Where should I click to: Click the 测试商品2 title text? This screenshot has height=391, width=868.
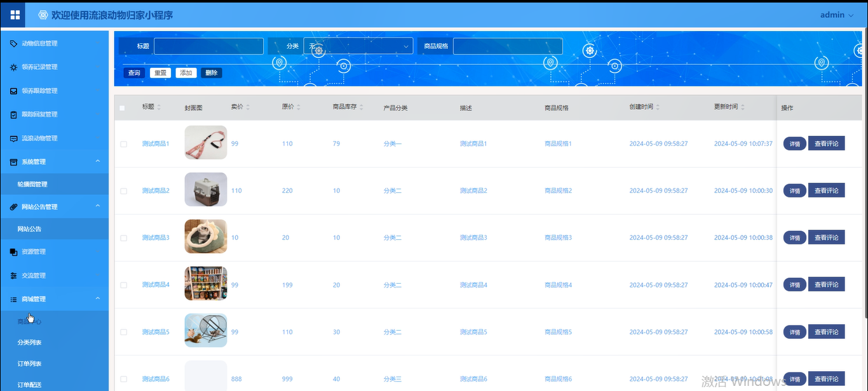click(x=156, y=191)
